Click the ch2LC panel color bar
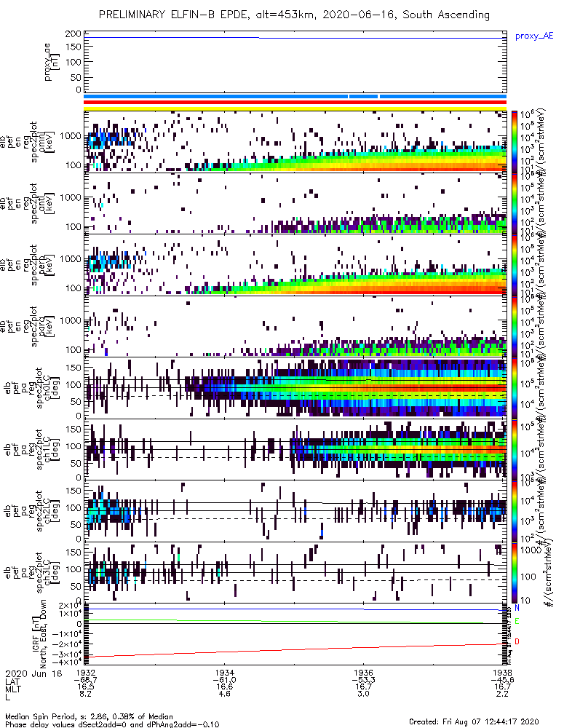The height and width of the screenshot is (728, 564). [515, 511]
